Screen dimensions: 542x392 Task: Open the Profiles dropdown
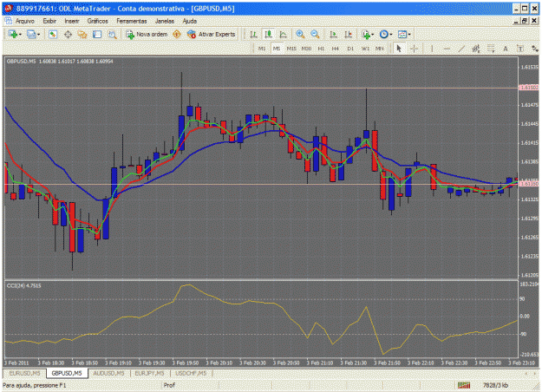point(33,34)
